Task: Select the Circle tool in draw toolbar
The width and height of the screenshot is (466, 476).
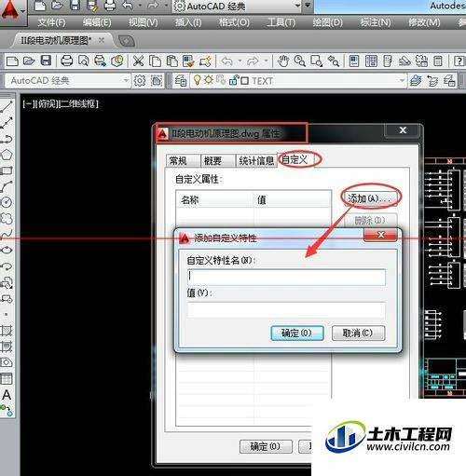Action: click(x=7, y=202)
